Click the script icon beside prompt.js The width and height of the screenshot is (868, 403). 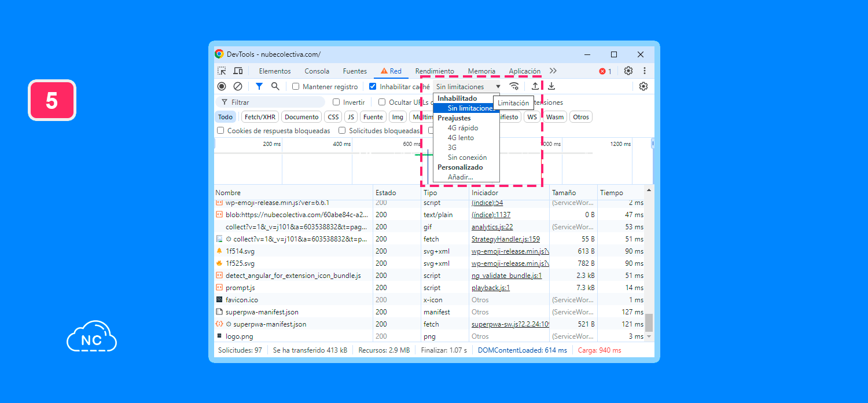click(219, 288)
